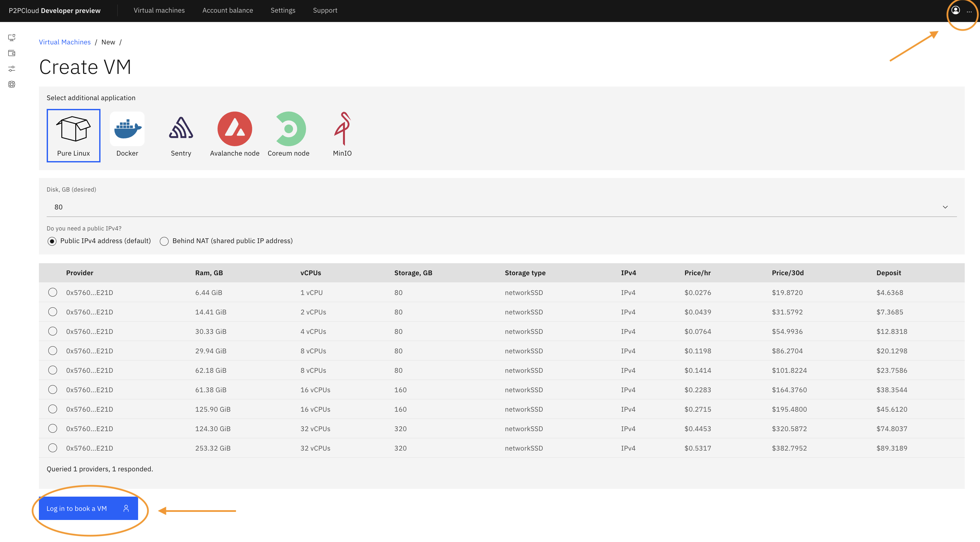Click the Virtual Machines breadcrumb link
Viewport: 980px width, 542px height.
click(64, 41)
